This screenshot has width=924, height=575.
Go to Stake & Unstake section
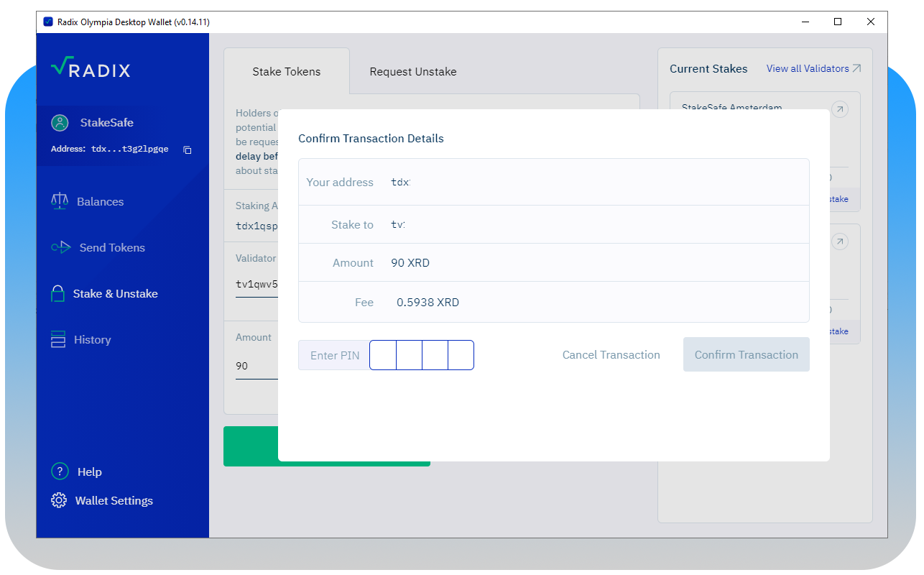point(115,294)
